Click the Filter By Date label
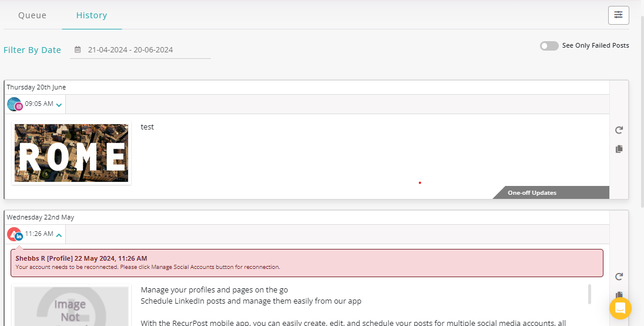The height and width of the screenshot is (326, 644). (32, 50)
